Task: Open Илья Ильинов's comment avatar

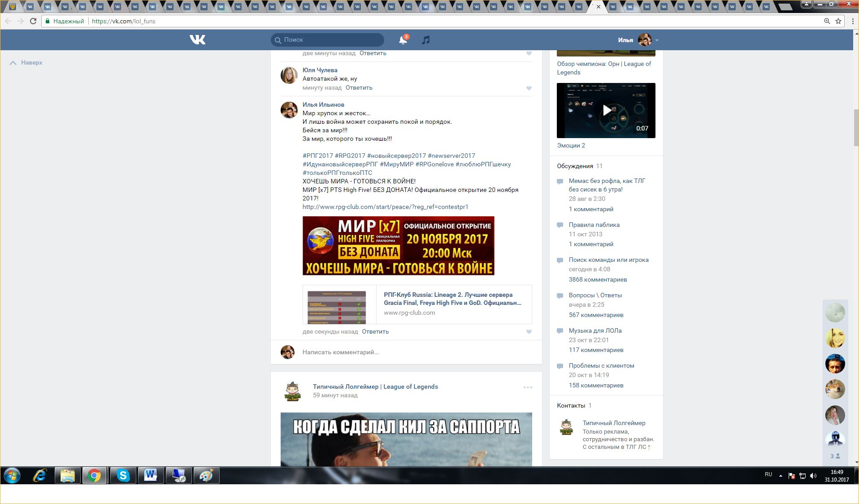Action: click(x=289, y=110)
